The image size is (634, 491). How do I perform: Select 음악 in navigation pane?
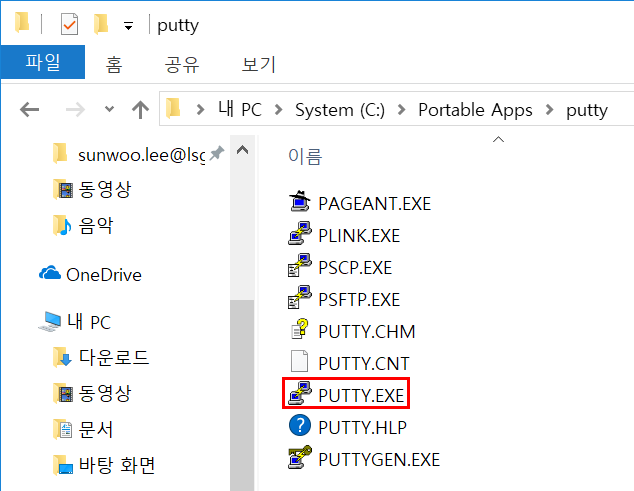(95, 225)
